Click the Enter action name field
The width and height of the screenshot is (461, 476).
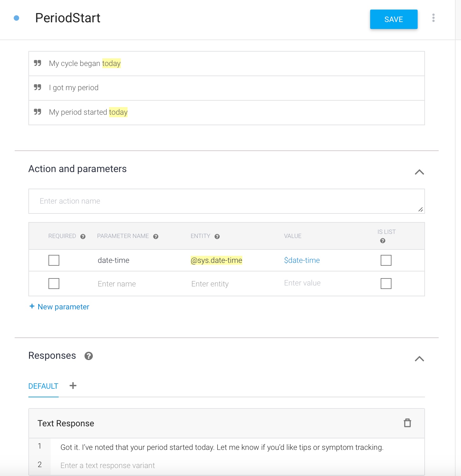[223, 201]
